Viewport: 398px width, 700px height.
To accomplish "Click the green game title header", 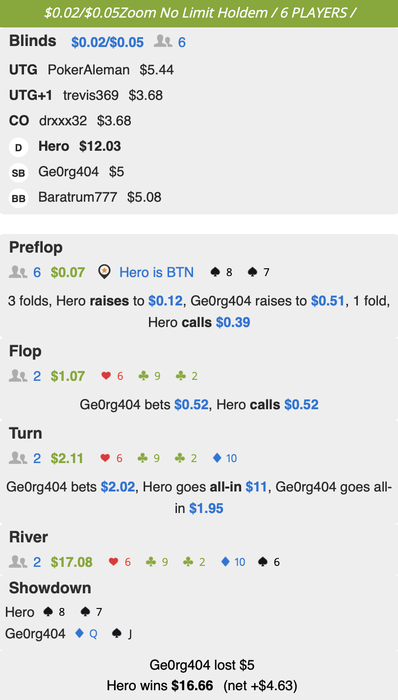I will pyautogui.click(x=199, y=13).
